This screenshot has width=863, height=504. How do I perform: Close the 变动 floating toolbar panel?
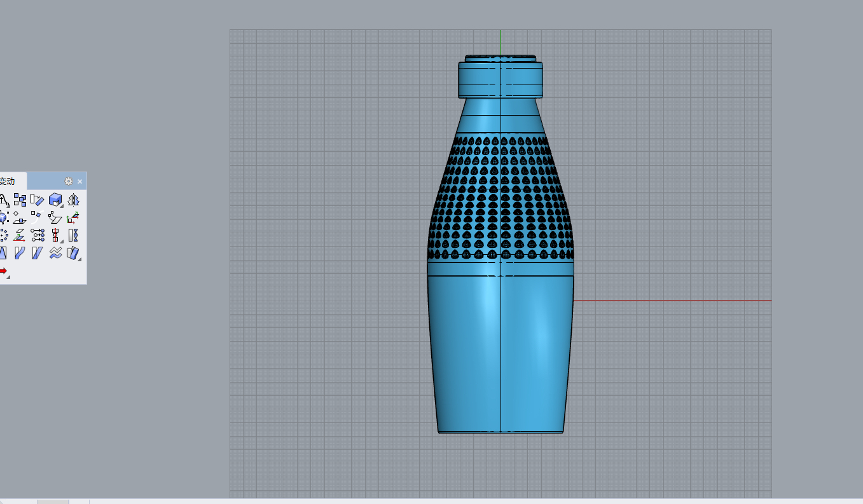[80, 181]
